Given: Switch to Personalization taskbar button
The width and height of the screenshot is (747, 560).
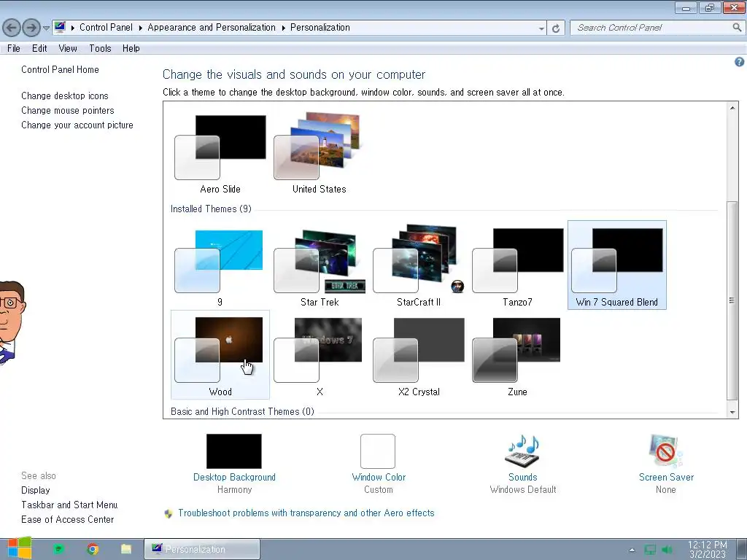Looking at the screenshot, I should (202, 549).
